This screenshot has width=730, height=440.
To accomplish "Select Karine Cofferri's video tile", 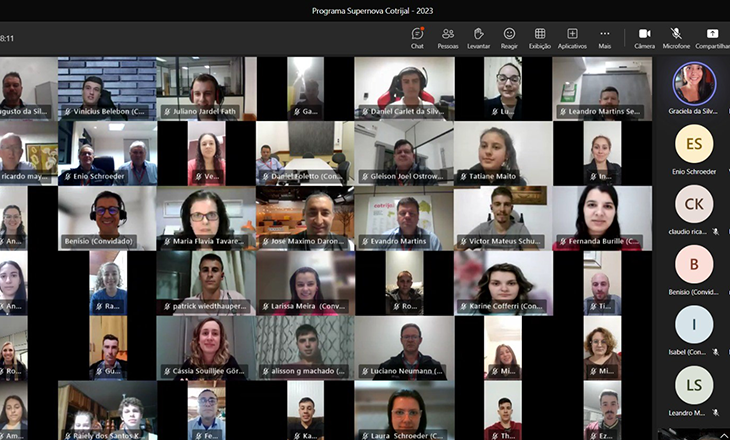I will (x=503, y=283).
